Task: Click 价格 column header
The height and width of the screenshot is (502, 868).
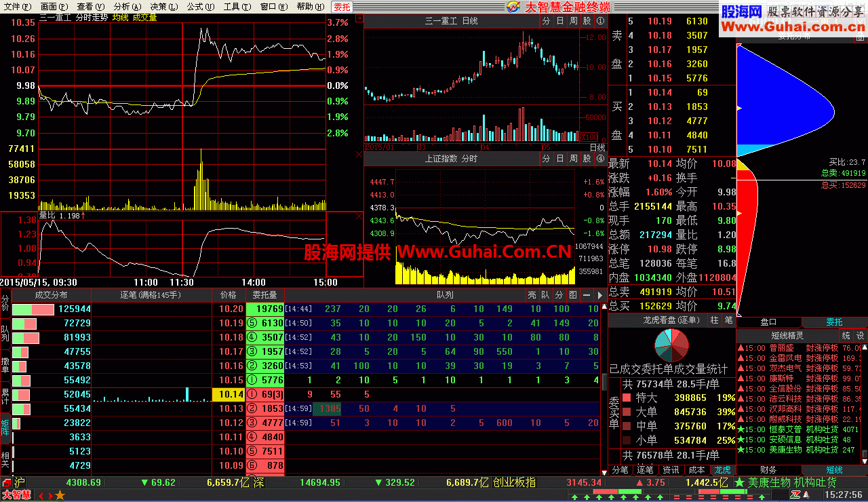Action: coord(229,295)
